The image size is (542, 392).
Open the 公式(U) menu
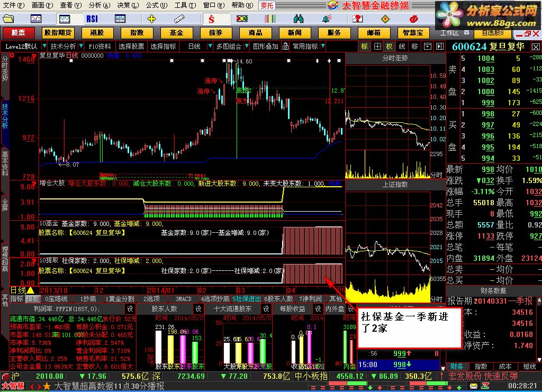click(x=156, y=5)
